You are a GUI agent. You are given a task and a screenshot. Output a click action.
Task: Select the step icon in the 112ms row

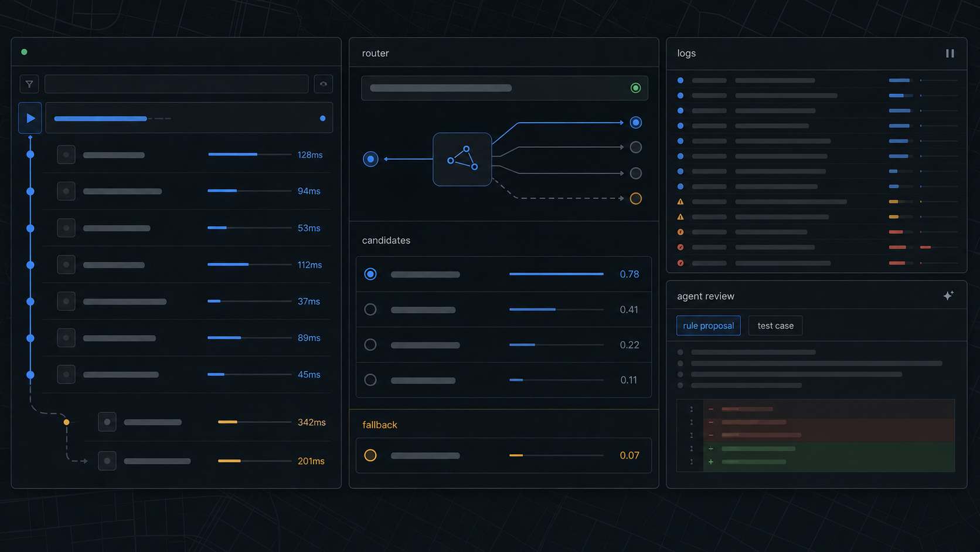[x=66, y=265]
